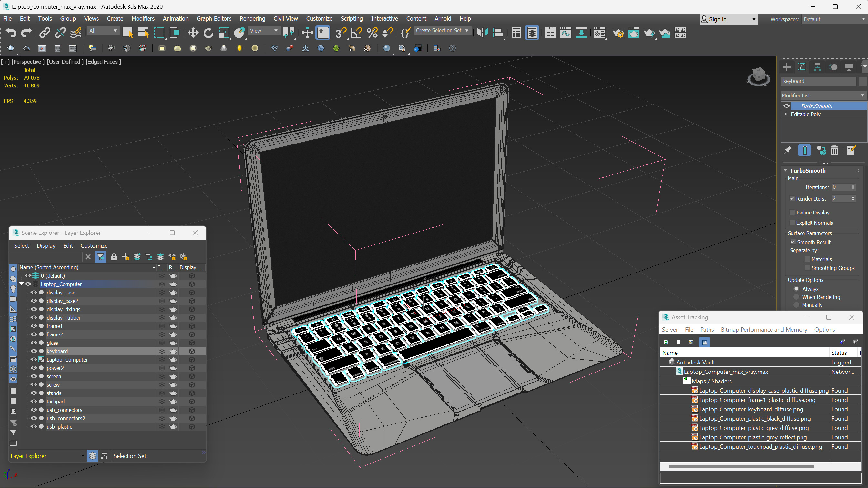Toggle visibility of keyboard layer
Viewport: 868px width, 488px height.
click(x=34, y=351)
